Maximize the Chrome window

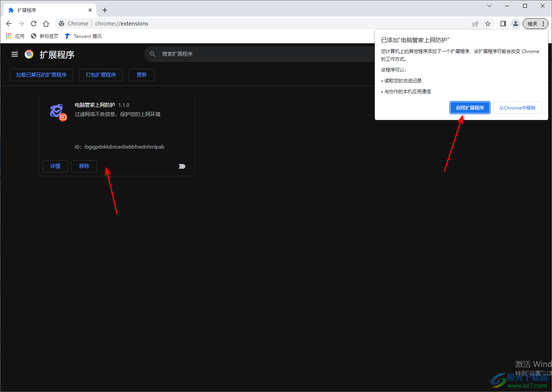(x=525, y=6)
